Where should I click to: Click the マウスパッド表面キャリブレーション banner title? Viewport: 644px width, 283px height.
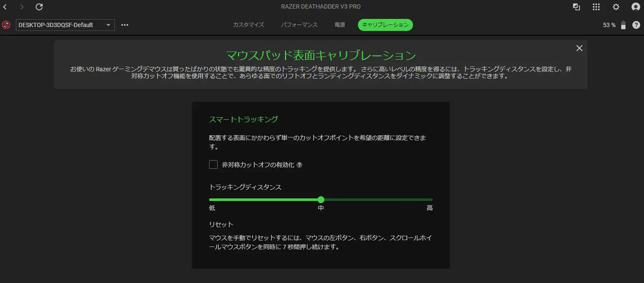click(321, 55)
